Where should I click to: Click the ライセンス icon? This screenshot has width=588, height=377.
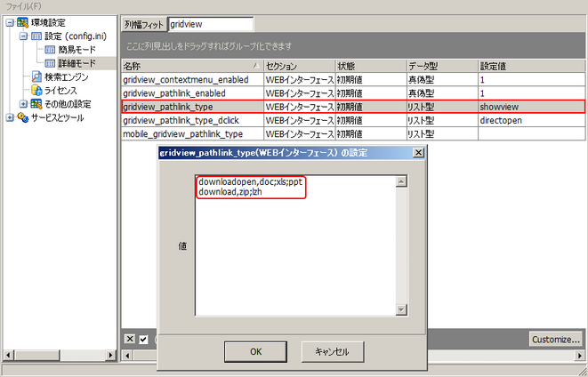coord(36,90)
